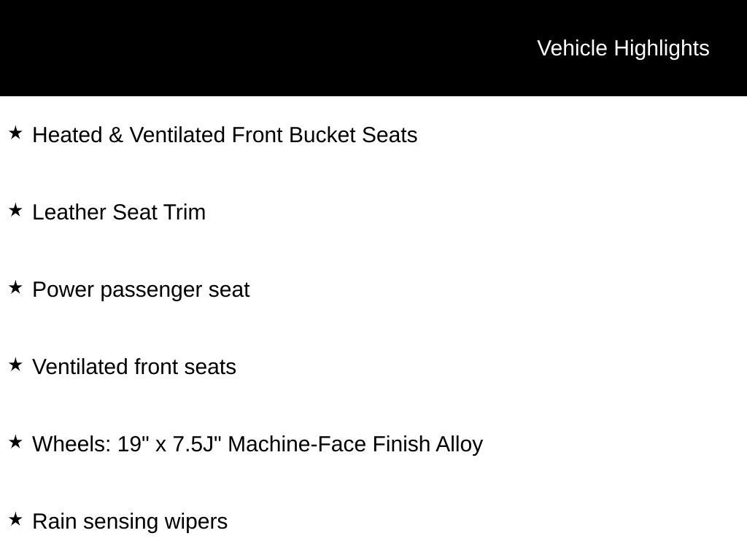
Task: Click the Rain sensing wipers item
Action: coord(130,522)
